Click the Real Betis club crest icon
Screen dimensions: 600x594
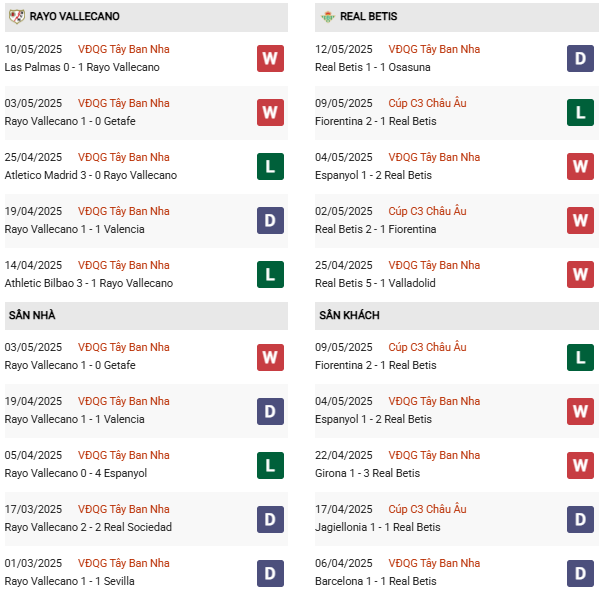click(x=328, y=16)
